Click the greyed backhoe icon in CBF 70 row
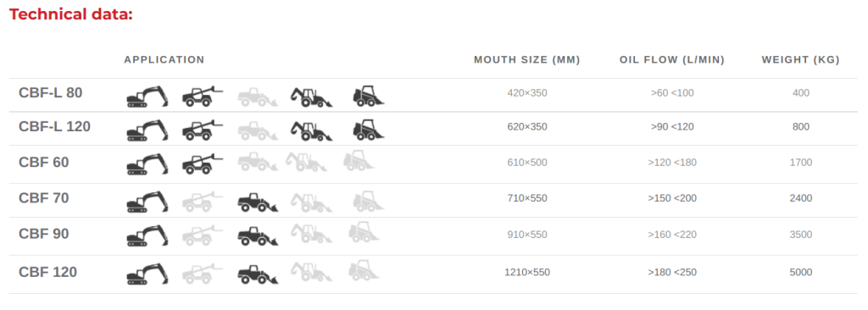 (312, 202)
